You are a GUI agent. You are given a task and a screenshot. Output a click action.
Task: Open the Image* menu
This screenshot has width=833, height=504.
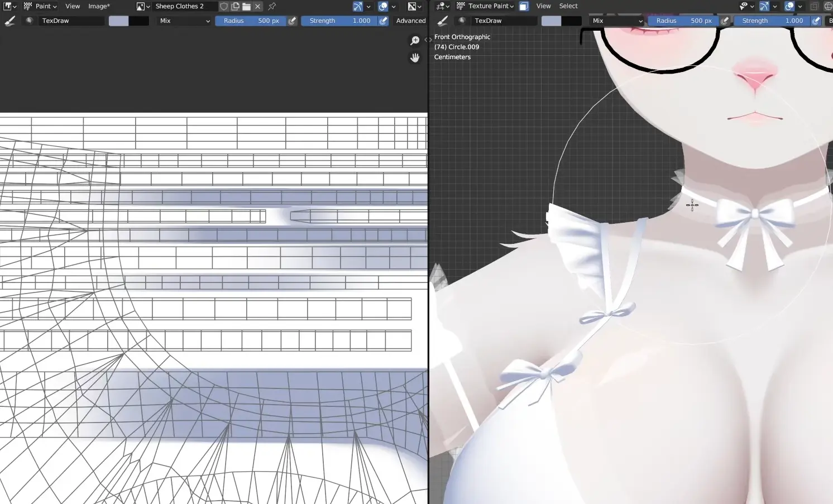tap(99, 6)
